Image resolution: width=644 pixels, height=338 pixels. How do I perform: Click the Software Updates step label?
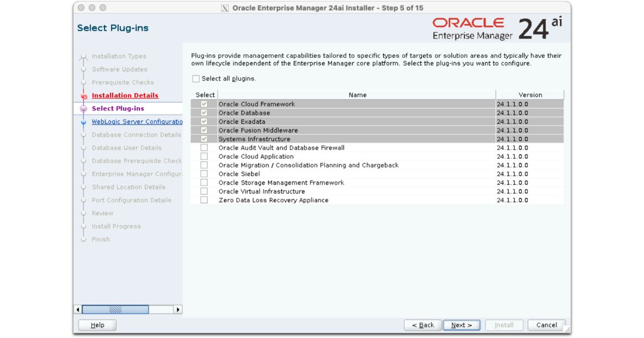(x=119, y=69)
